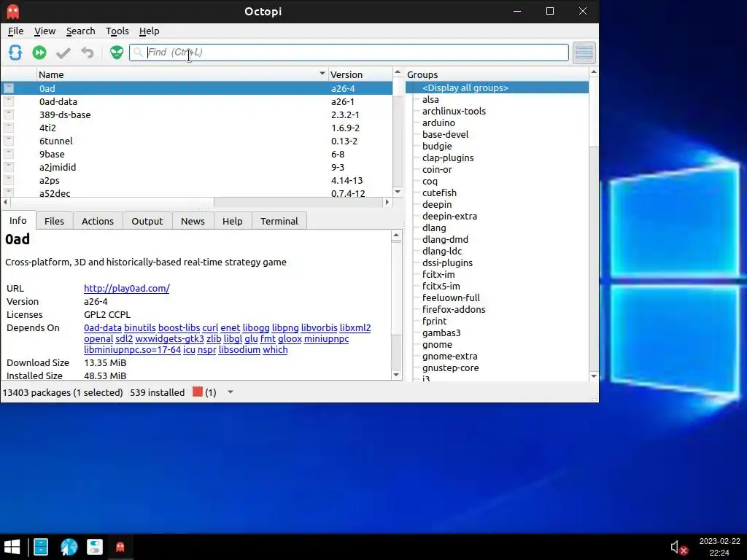This screenshot has width=747, height=560.
Task: Open the settings toggle taskbar icon
Action: [x=95, y=547]
